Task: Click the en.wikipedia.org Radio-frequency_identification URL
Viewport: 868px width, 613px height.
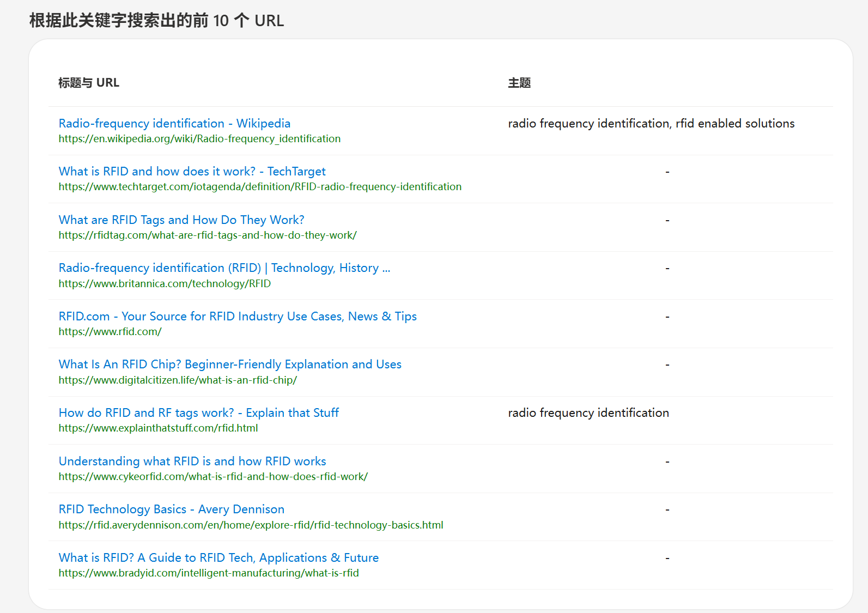Action: coord(199,139)
